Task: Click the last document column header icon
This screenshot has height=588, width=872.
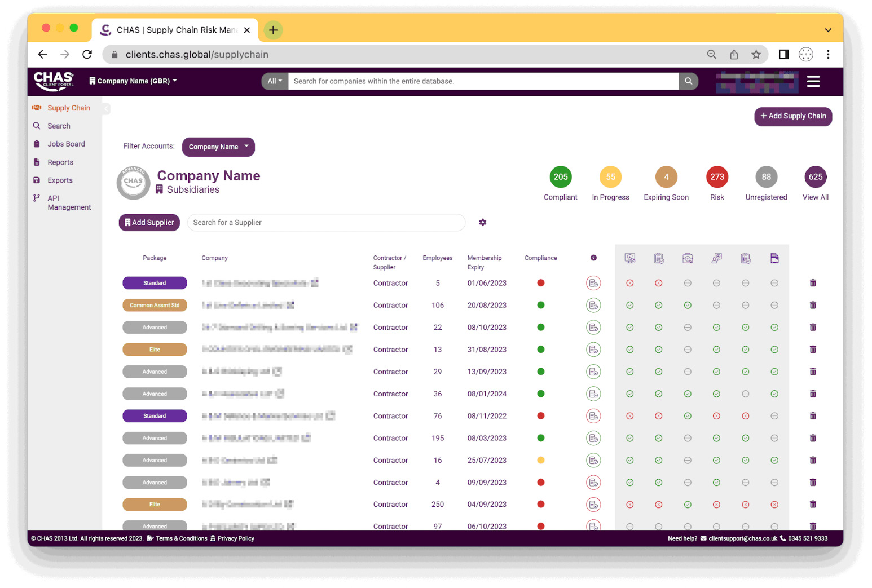Action: [x=774, y=258]
